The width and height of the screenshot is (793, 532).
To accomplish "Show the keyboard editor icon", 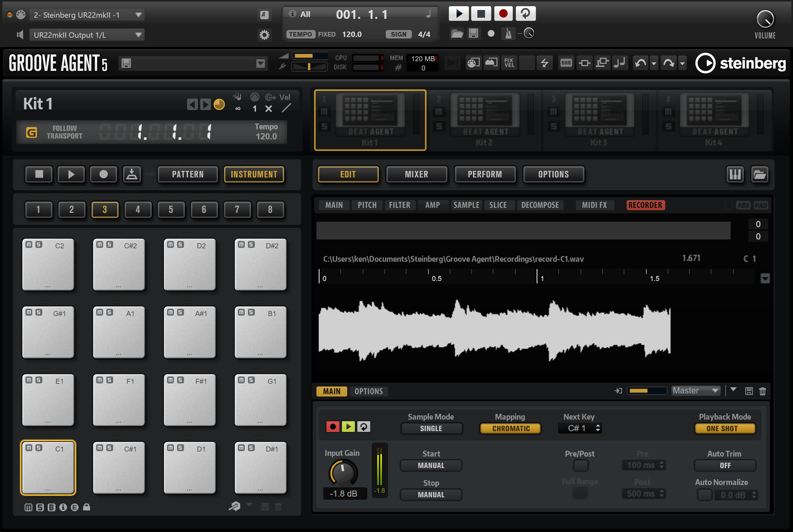I will pyautogui.click(x=735, y=174).
